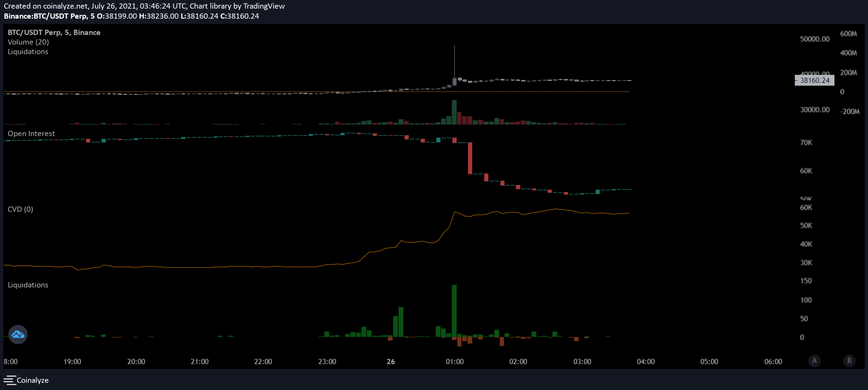Click the 19:00 time axis label
This screenshot has width=868, height=390.
(x=72, y=362)
